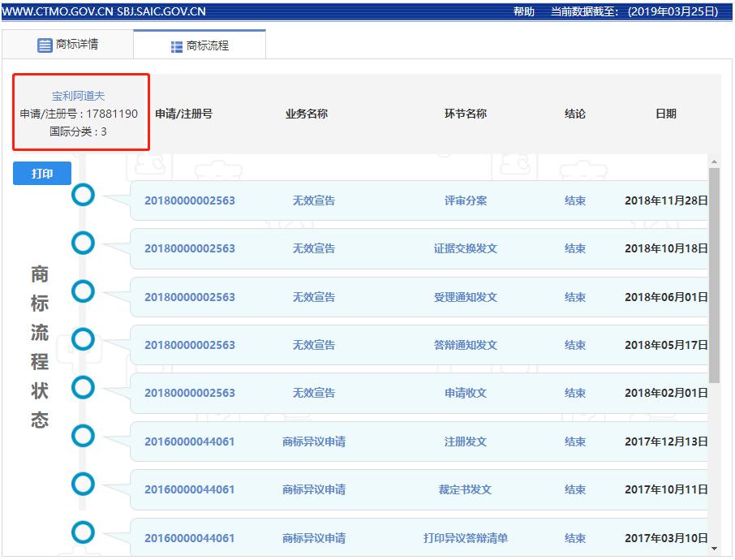Viewport: 735px width, 560px height.
Task: Click timeline circle for 证据交换发文 step
Action: pyautogui.click(x=83, y=243)
